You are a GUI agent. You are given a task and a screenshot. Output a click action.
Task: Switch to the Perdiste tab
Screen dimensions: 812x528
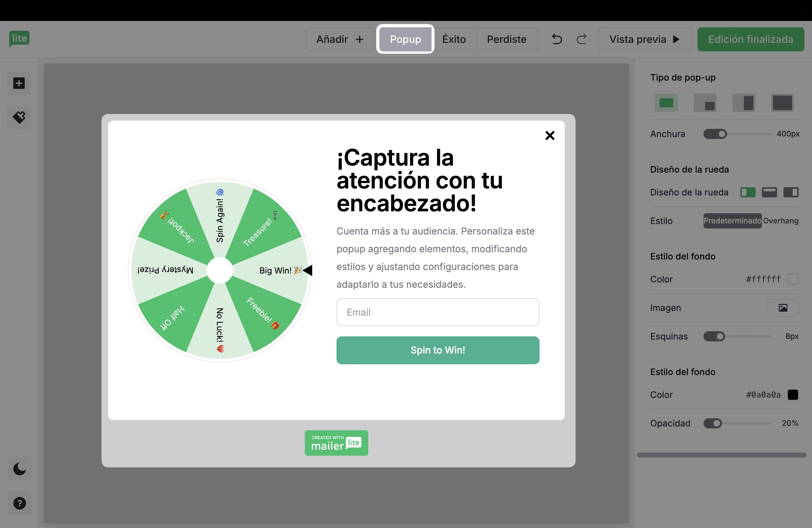(x=506, y=39)
